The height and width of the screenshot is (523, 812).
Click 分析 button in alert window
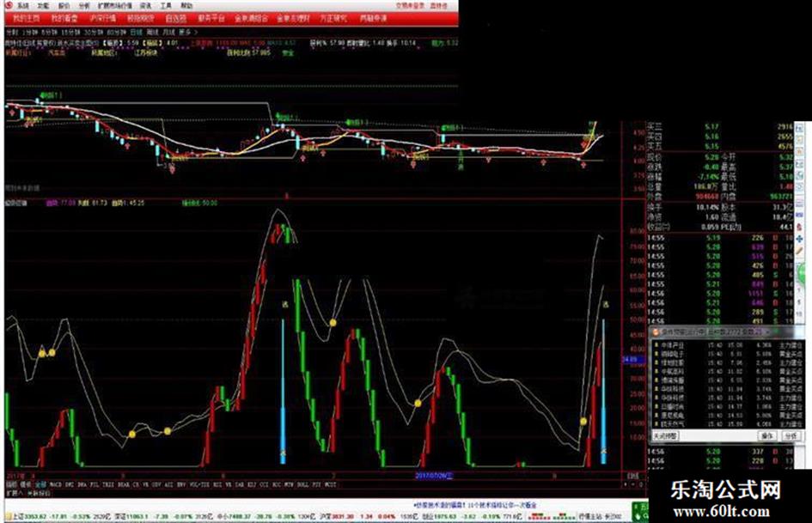coord(791,436)
